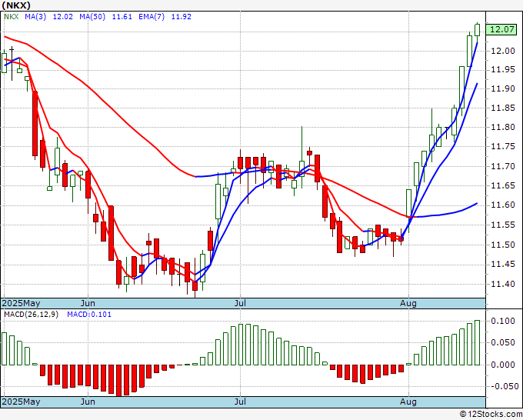Screen dimensions: 523x420
Task: Click the 11.60 price axis label
Action: coord(503,205)
